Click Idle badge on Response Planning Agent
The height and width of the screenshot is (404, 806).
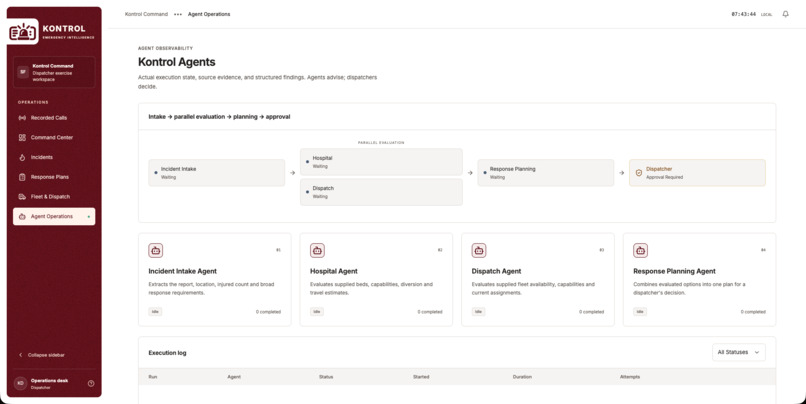click(640, 311)
